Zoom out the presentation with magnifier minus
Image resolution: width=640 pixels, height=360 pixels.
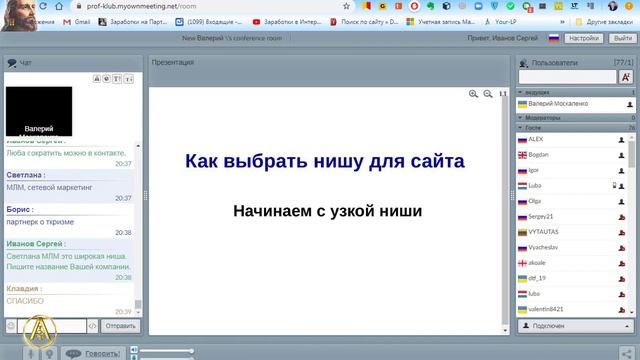coord(488,94)
